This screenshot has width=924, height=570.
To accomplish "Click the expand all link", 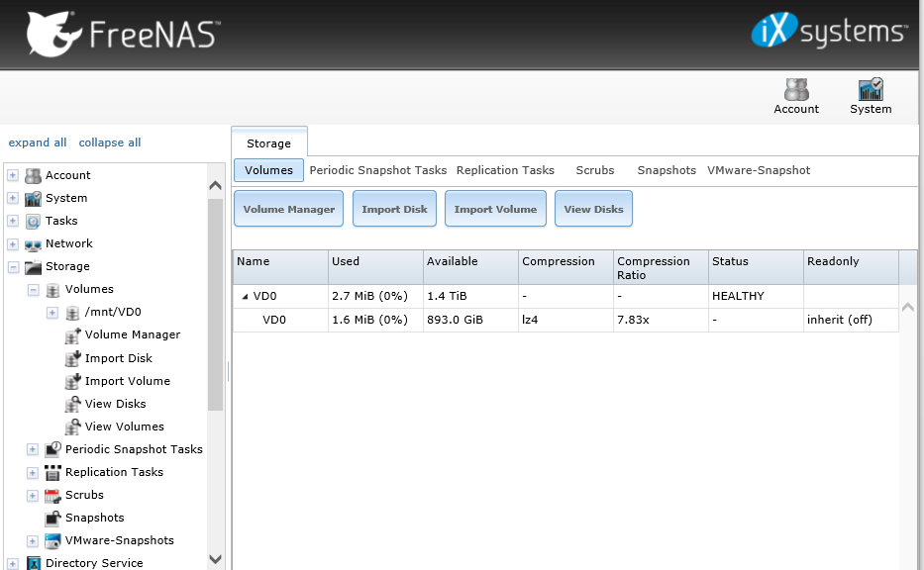I will click(37, 142).
